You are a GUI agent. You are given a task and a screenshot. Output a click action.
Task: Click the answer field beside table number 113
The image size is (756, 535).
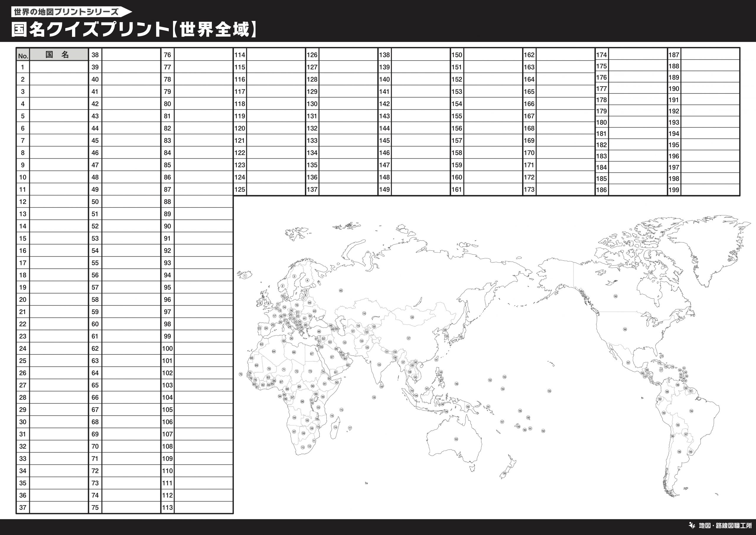coord(203,507)
